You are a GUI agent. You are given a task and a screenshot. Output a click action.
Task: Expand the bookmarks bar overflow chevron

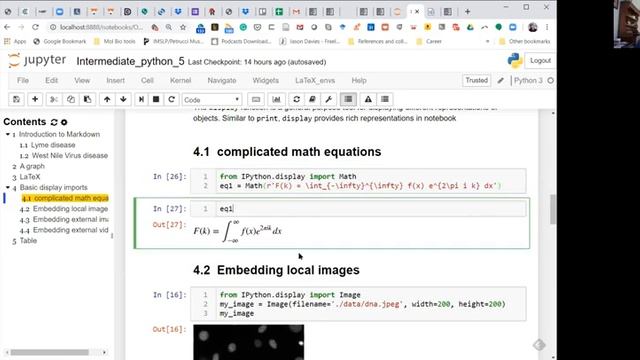click(x=487, y=41)
